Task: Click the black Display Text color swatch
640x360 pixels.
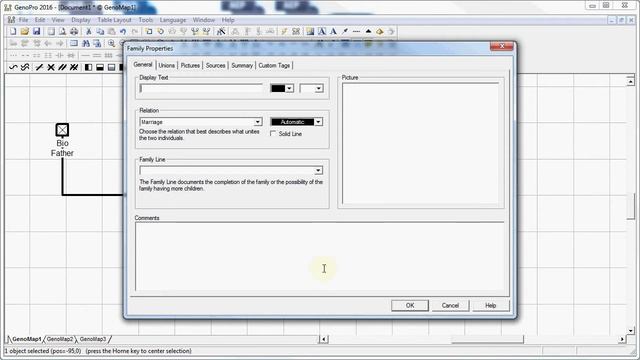Action: [x=278, y=88]
